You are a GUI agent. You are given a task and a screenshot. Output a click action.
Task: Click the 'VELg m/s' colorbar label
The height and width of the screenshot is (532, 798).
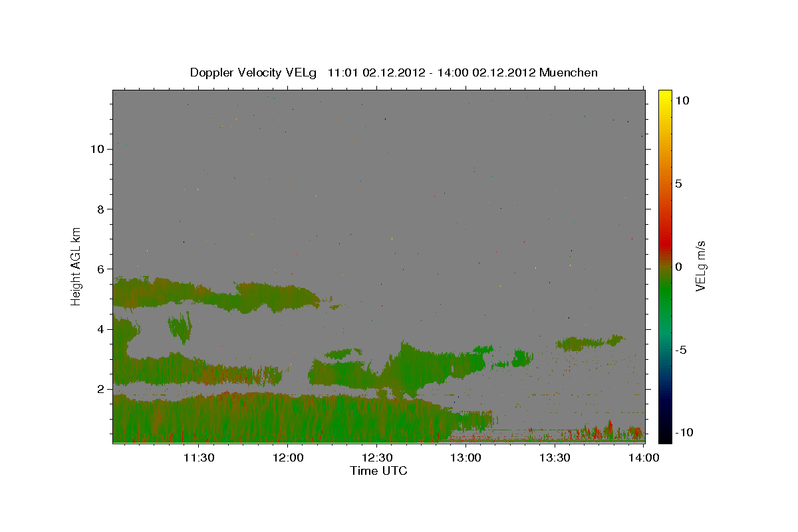(x=700, y=267)
